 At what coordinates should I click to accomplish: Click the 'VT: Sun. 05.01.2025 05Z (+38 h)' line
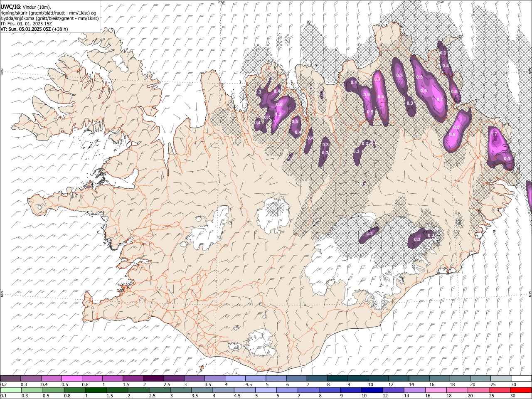(x=34, y=29)
